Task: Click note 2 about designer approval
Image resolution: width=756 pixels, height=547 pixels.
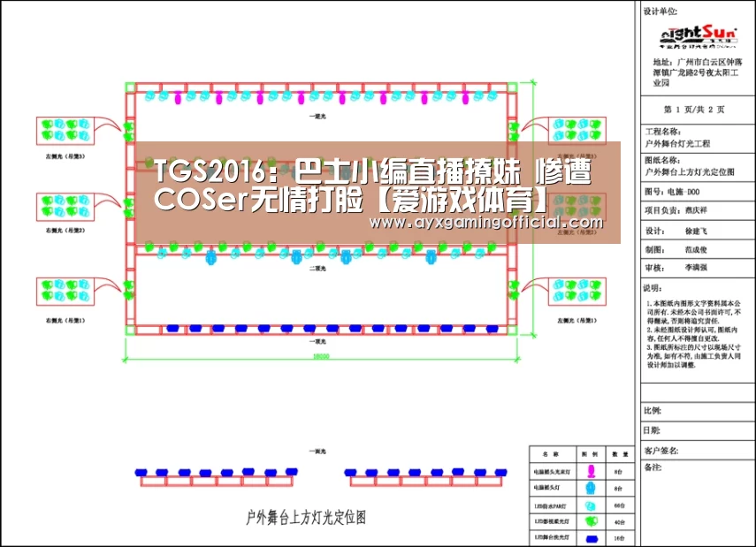Action: (692, 334)
